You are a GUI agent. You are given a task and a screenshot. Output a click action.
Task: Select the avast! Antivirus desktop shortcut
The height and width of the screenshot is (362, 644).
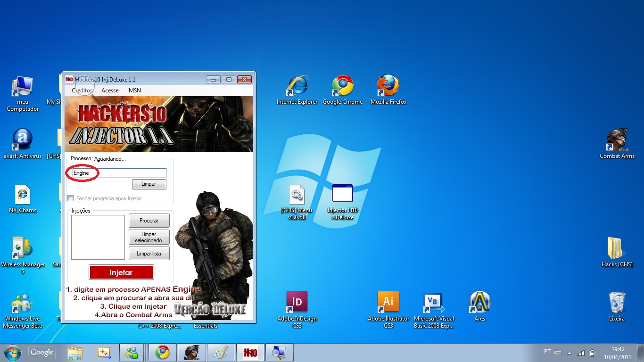(x=22, y=144)
